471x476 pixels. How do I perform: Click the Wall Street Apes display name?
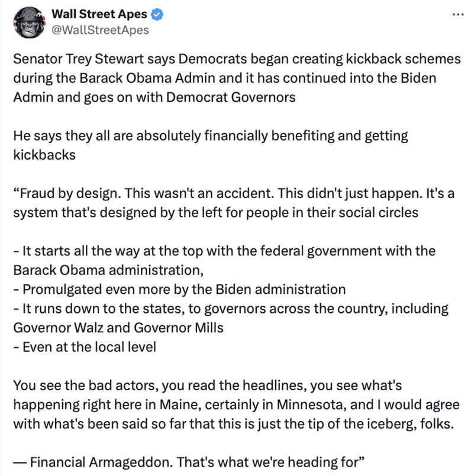[x=99, y=14]
